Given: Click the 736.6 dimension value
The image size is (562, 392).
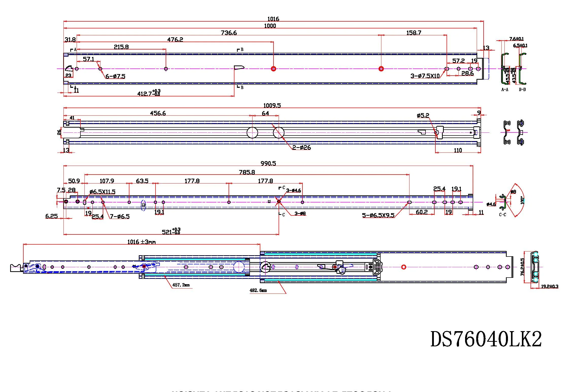Looking at the screenshot, I should [229, 33].
